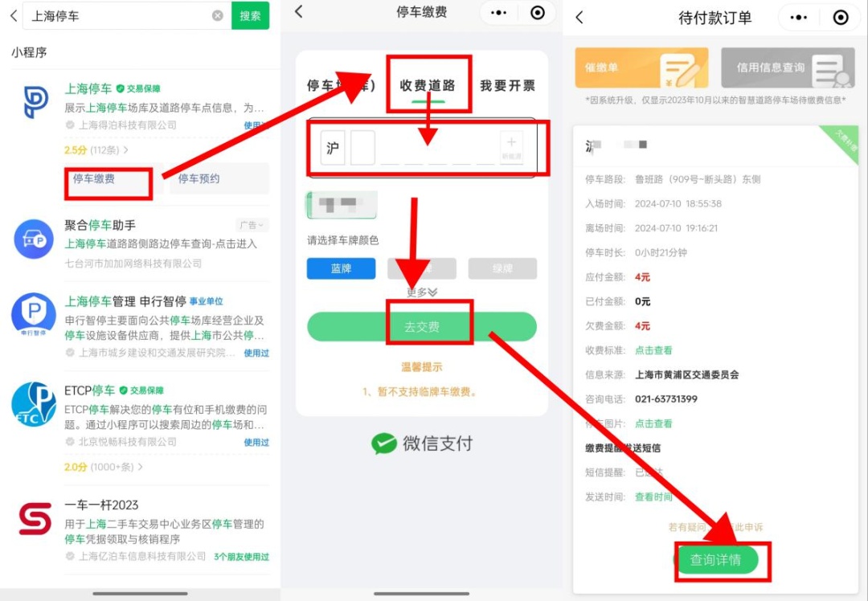Choose the 蓝牌 plate color
Viewport: 868px width, 601px height.
tap(341, 268)
